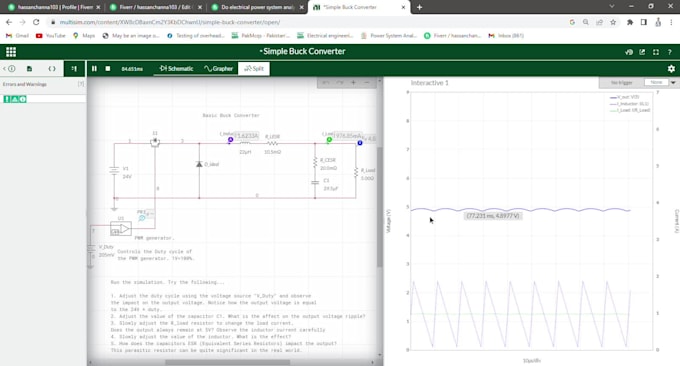
Task: Zoom in on the schematic
Action: tap(353, 82)
